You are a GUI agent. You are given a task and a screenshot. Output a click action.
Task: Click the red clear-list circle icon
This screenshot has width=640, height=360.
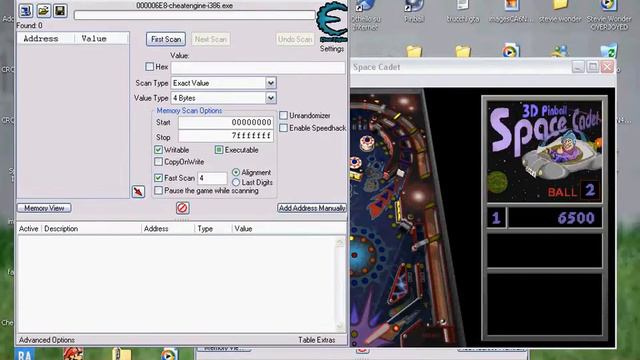[x=182, y=208]
